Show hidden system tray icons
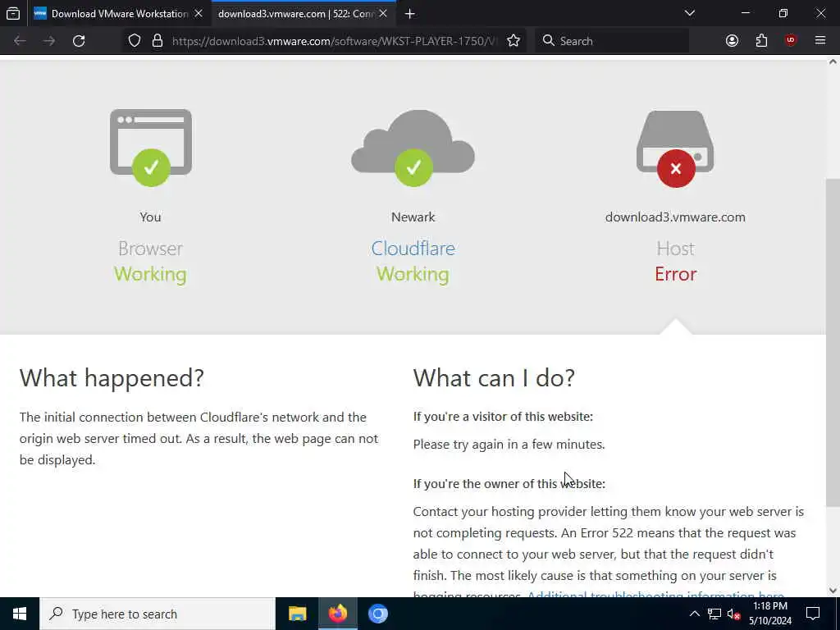 pyautogui.click(x=694, y=614)
